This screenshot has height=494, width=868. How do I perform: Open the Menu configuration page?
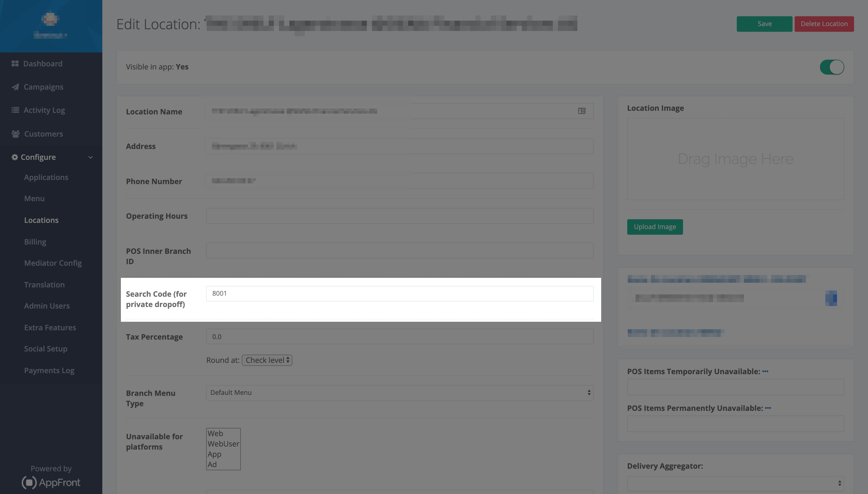pyautogui.click(x=34, y=199)
